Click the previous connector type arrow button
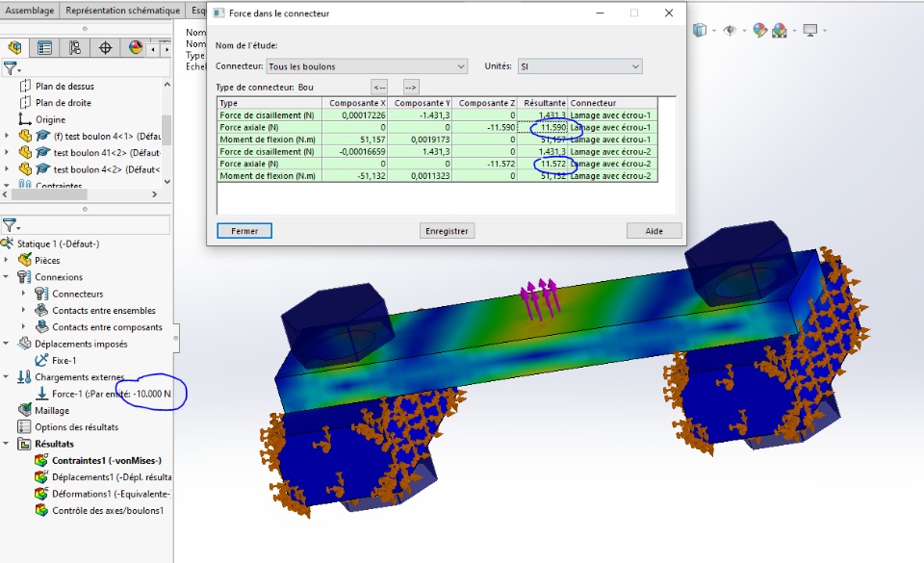Viewport: 924px width, 563px height. coord(379,88)
